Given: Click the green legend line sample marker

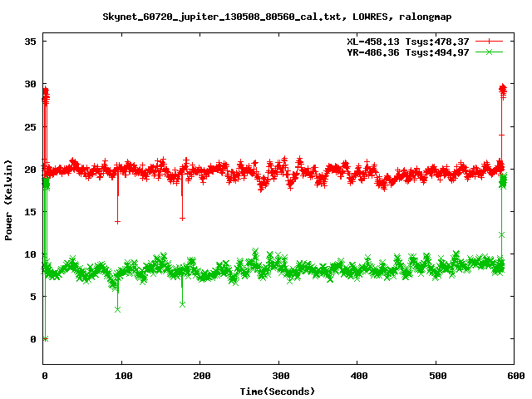Looking at the screenshot, I should (x=489, y=52).
